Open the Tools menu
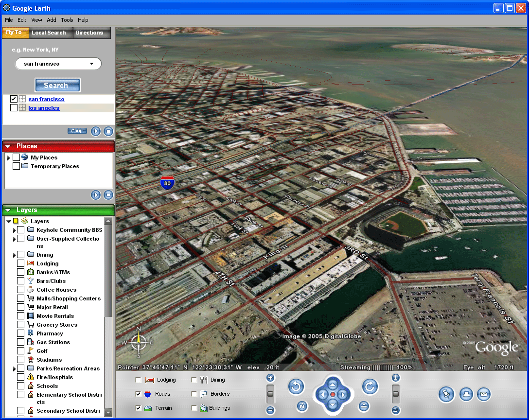Image resolution: width=529 pixels, height=420 pixels. point(67,20)
